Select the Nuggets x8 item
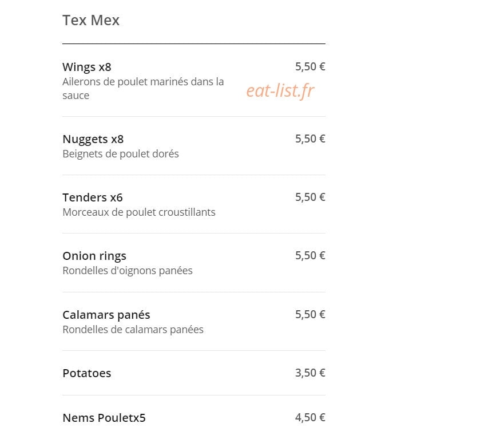Viewport: 504px width, 439px height. pyautogui.click(x=93, y=139)
